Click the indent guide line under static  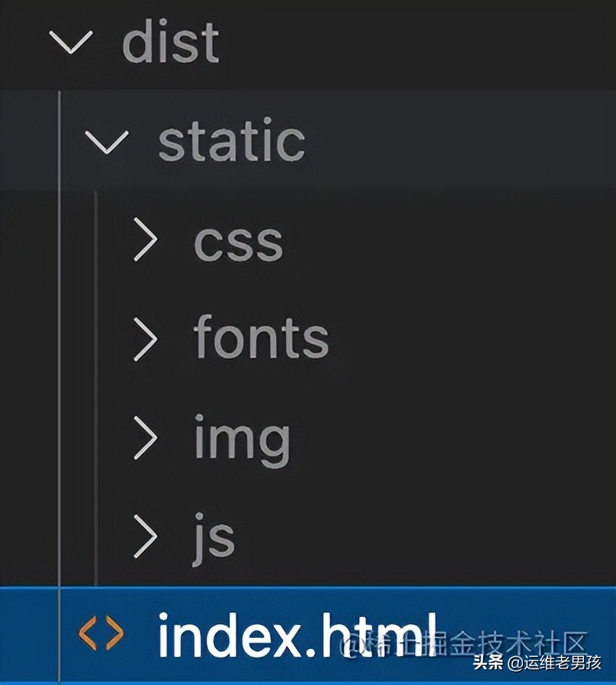point(96,391)
